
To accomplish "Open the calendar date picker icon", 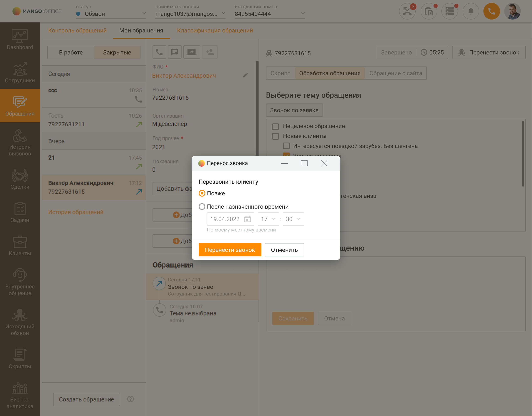I will pos(248,219).
